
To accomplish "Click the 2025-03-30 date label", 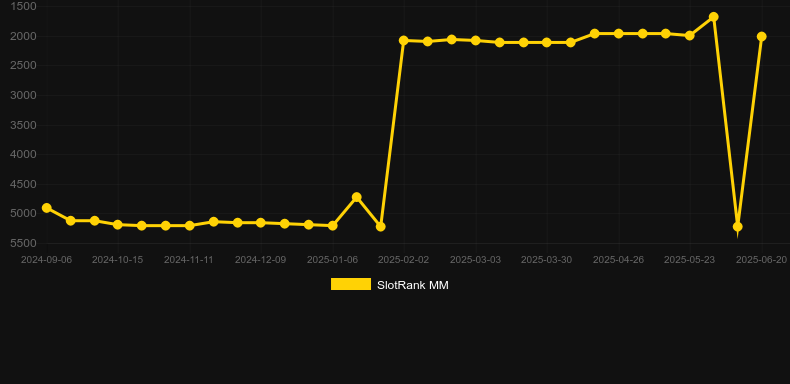I will (547, 260).
